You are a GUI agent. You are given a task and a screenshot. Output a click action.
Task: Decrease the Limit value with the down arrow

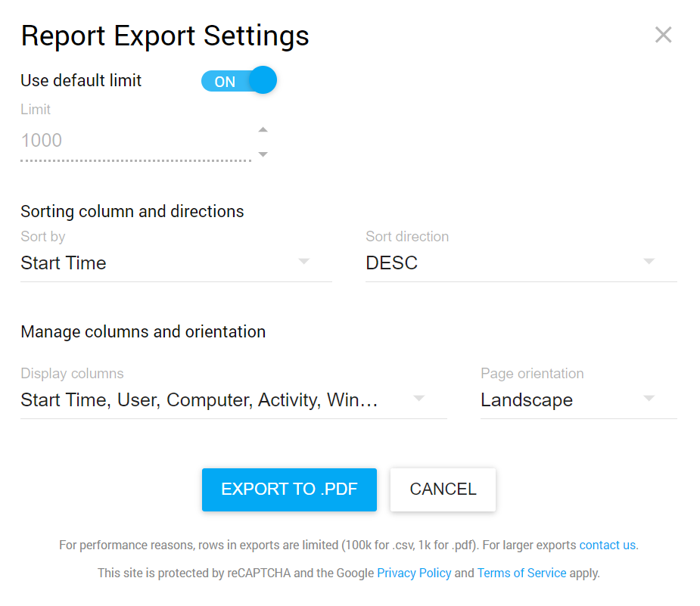263,154
